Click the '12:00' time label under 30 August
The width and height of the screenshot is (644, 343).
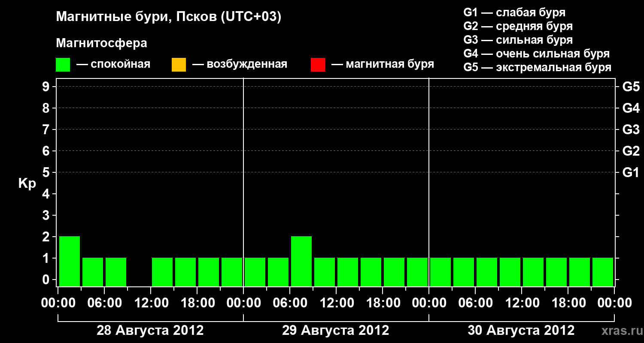click(522, 303)
